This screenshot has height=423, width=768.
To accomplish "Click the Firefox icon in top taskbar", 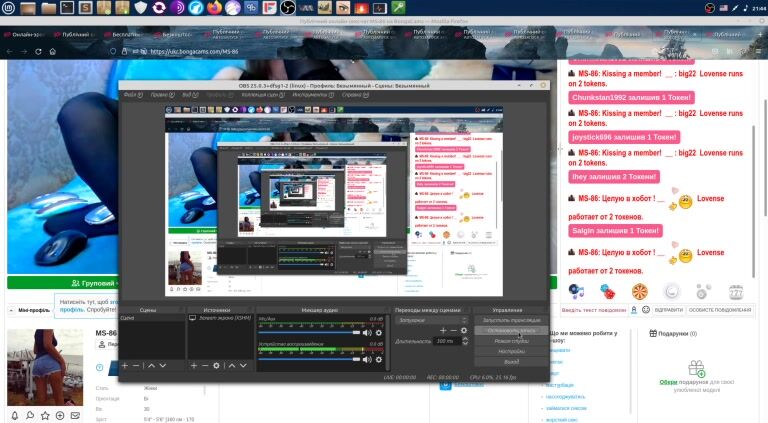I will (x=214, y=8).
